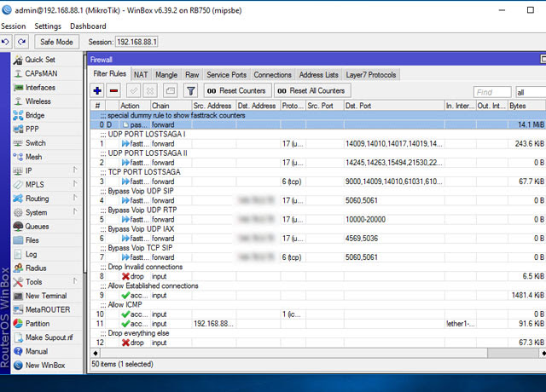Switch to Layer7 Protocols tab
Viewport: 546px width, 392px height.
371,75
